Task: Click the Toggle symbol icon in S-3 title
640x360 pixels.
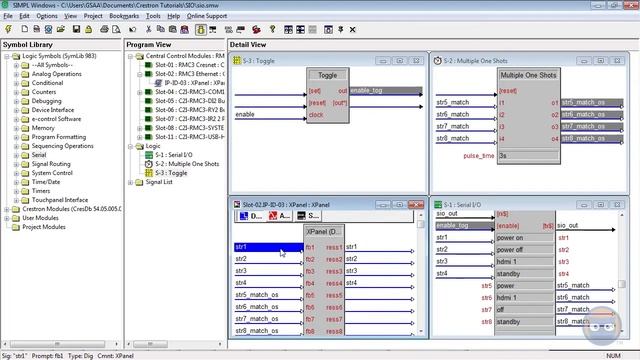Action: point(236,60)
